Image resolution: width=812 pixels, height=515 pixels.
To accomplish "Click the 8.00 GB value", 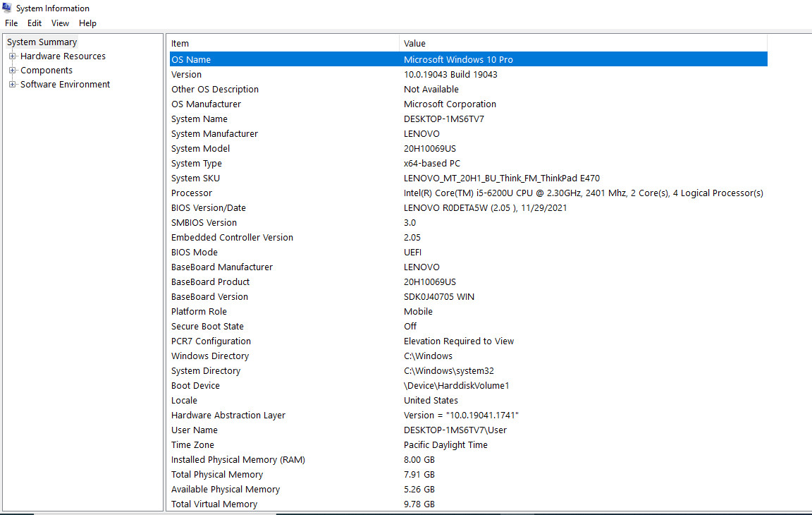I will tap(419, 460).
